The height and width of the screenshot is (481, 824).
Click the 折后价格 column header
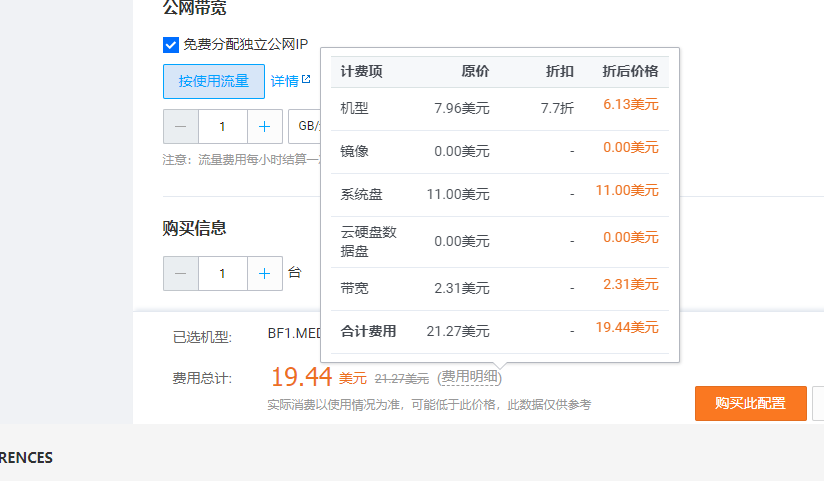tap(630, 72)
